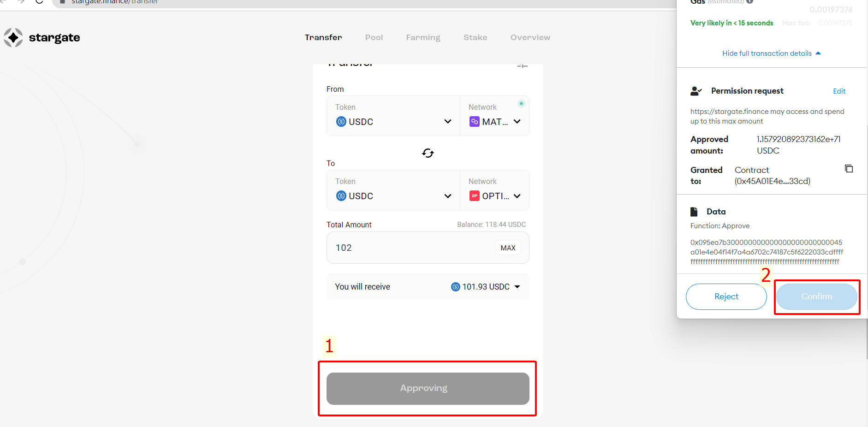Viewport: 868px width, 427px height.
Task: Click the USDC coin icon in From token
Action: (x=341, y=122)
